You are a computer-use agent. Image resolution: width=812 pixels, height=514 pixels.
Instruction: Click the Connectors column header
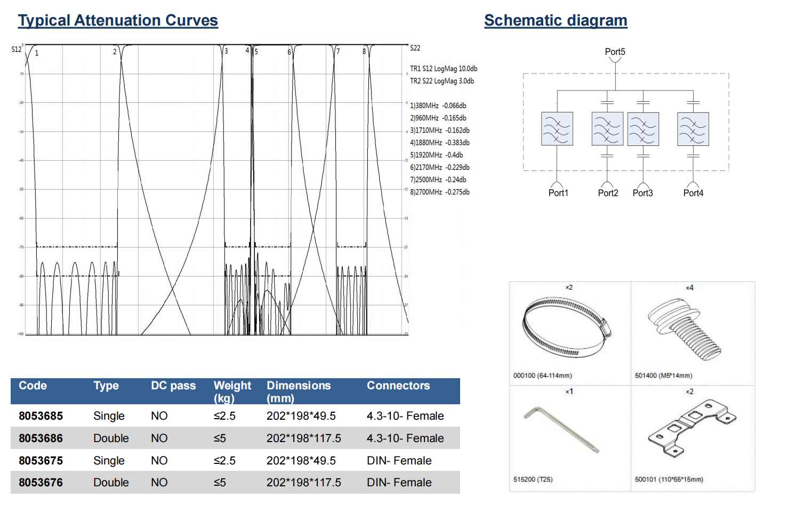[398, 386]
